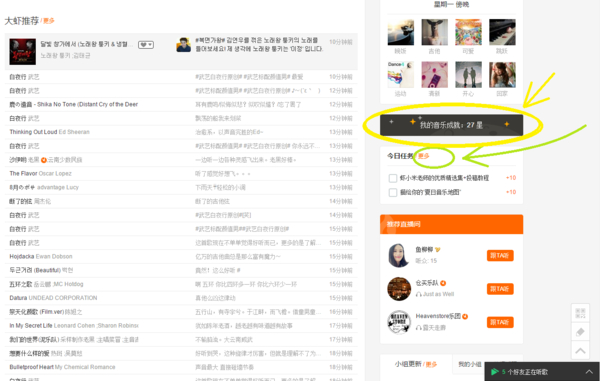Click the orange verified badge beside 仓买乐队
The height and width of the screenshot is (381, 600).
[x=443, y=283]
